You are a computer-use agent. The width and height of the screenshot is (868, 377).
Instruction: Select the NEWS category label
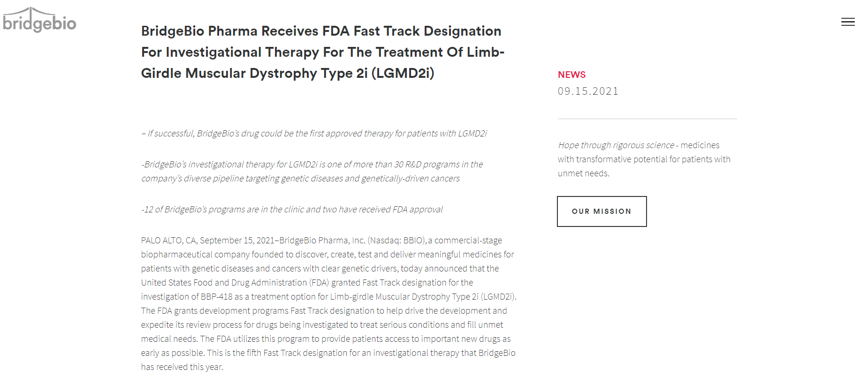pyautogui.click(x=571, y=75)
